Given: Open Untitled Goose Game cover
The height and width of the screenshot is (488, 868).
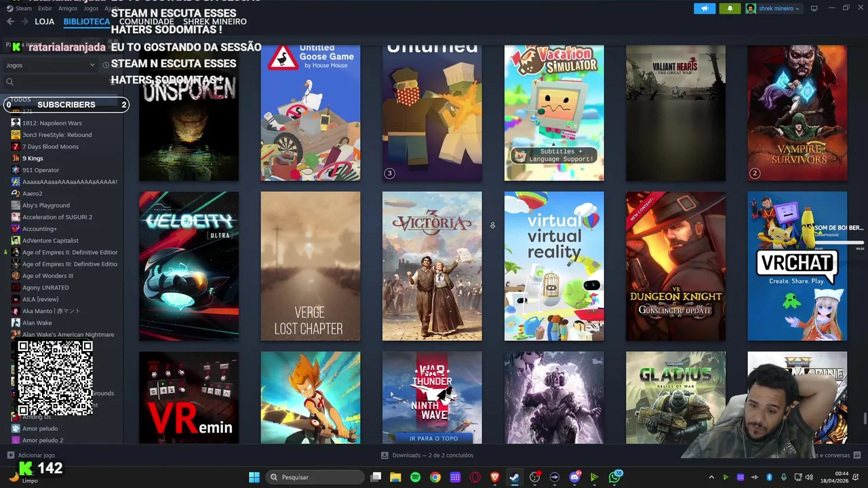Looking at the screenshot, I should [310, 113].
